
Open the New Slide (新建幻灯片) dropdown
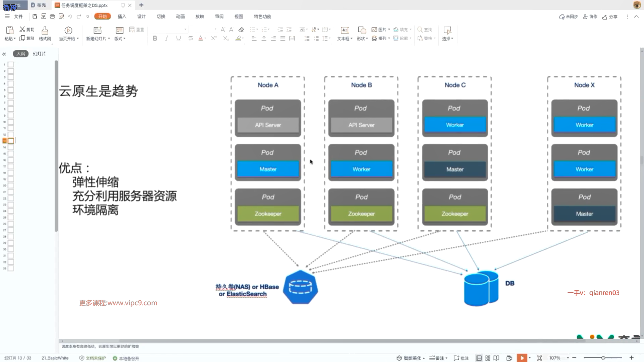pyautogui.click(x=98, y=39)
